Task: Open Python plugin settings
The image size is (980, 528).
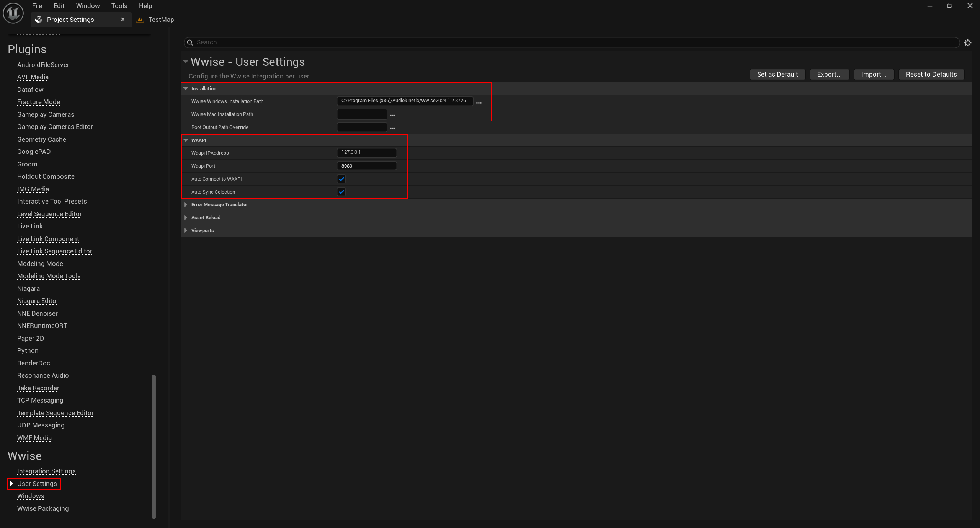Action: pos(28,350)
